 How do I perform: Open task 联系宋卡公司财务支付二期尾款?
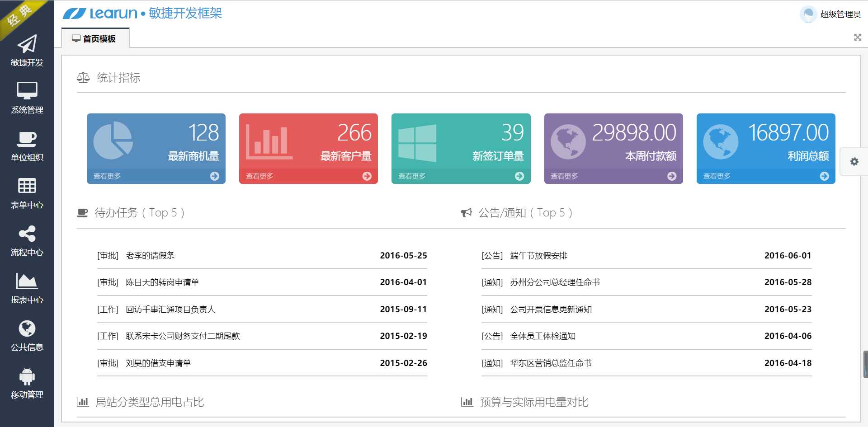click(183, 336)
